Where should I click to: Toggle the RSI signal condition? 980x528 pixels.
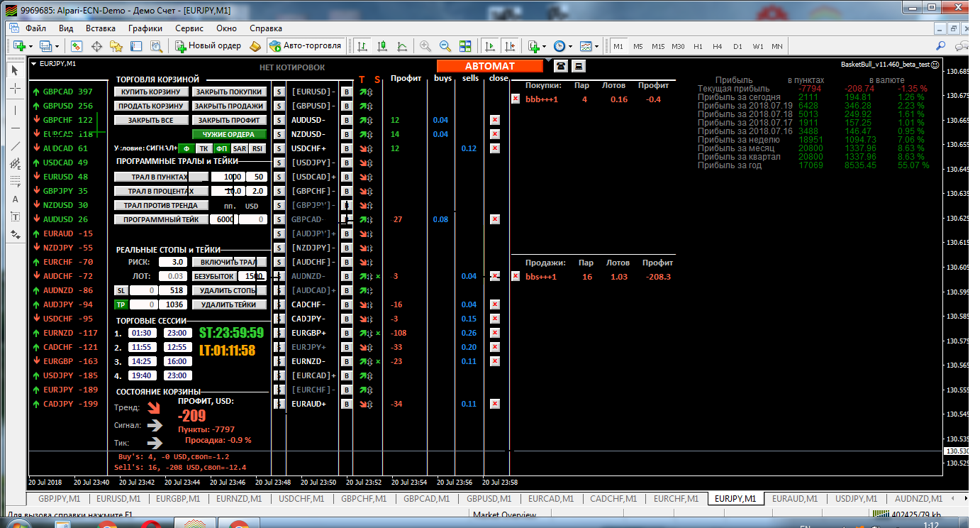click(x=257, y=148)
